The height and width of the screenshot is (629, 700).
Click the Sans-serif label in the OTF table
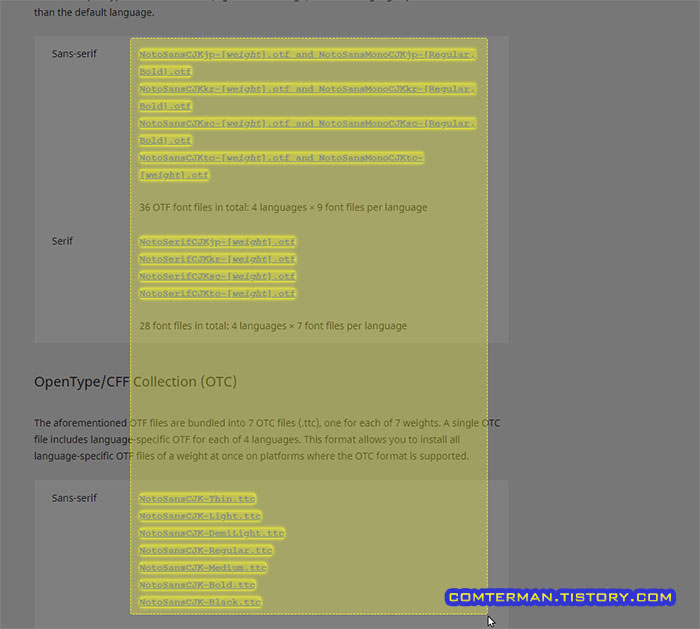pyautogui.click(x=74, y=54)
